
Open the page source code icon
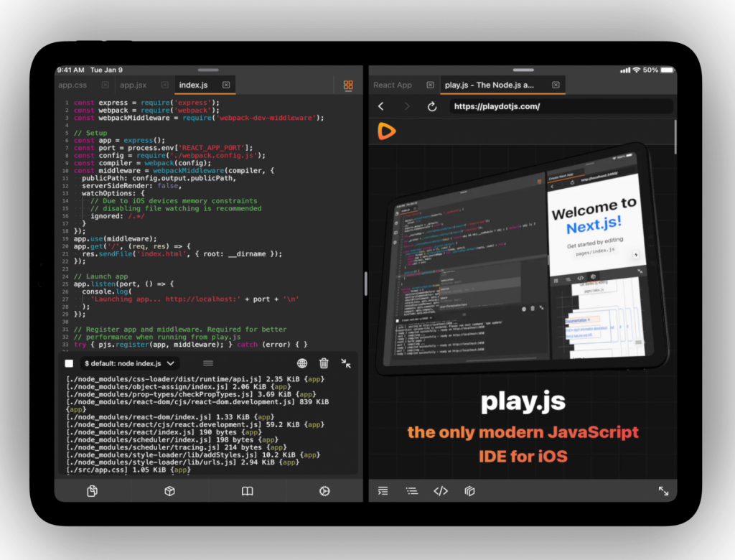[x=441, y=491]
